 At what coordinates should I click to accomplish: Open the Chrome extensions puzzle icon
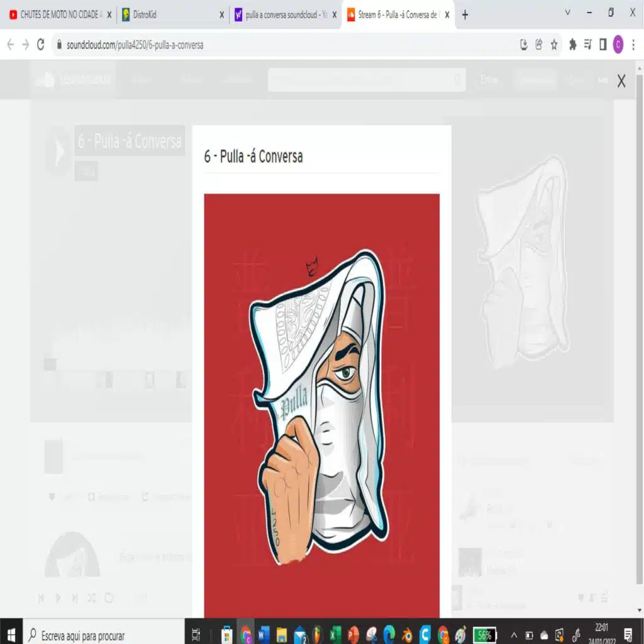pyautogui.click(x=572, y=45)
